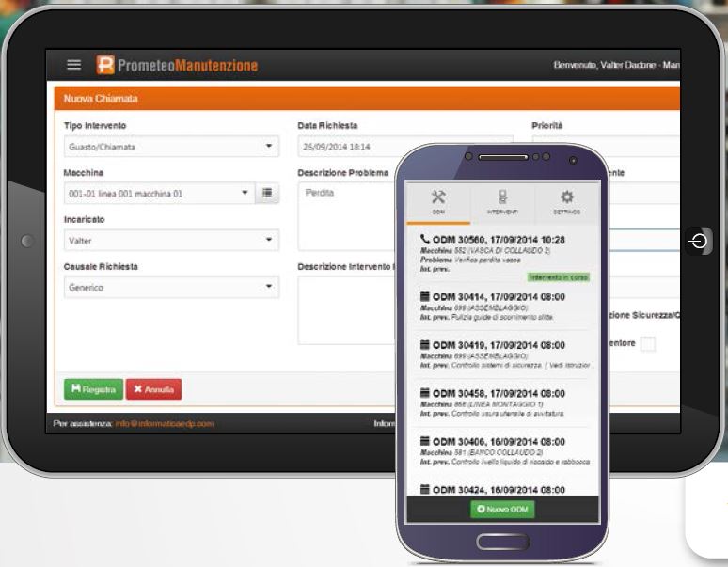Open ODM 30458 entry in phone list
This screenshot has width=728, height=567.
tap(503, 403)
